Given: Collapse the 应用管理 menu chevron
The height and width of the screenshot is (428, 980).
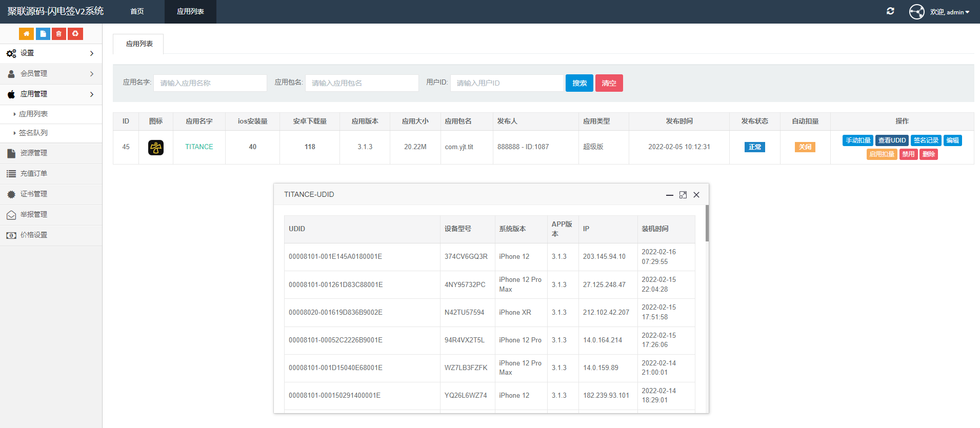Looking at the screenshot, I should tap(92, 94).
